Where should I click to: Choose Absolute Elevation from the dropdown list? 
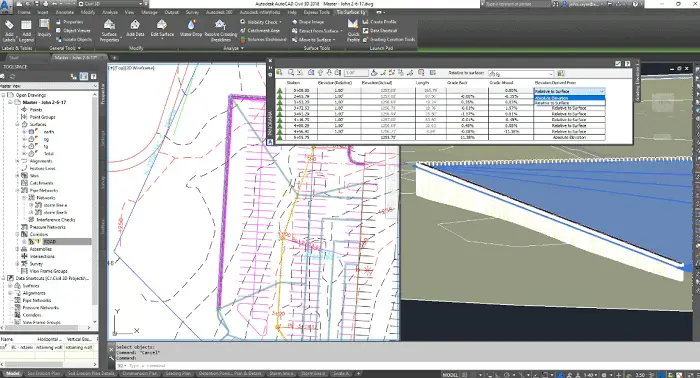click(x=569, y=98)
